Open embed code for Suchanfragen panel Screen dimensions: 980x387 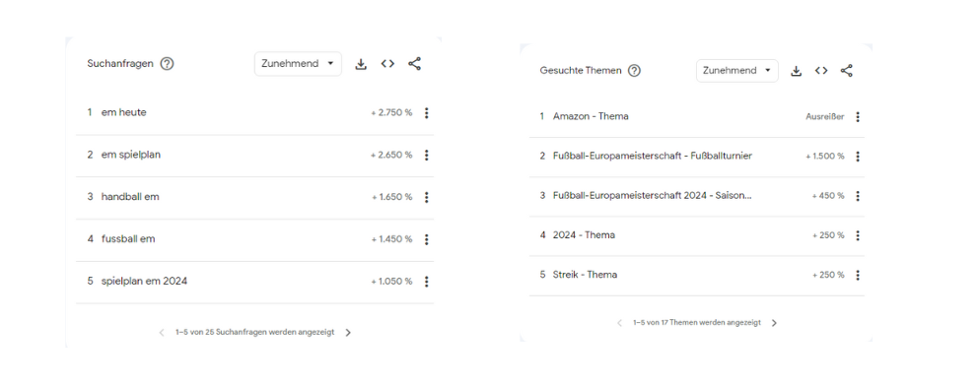coord(387,64)
